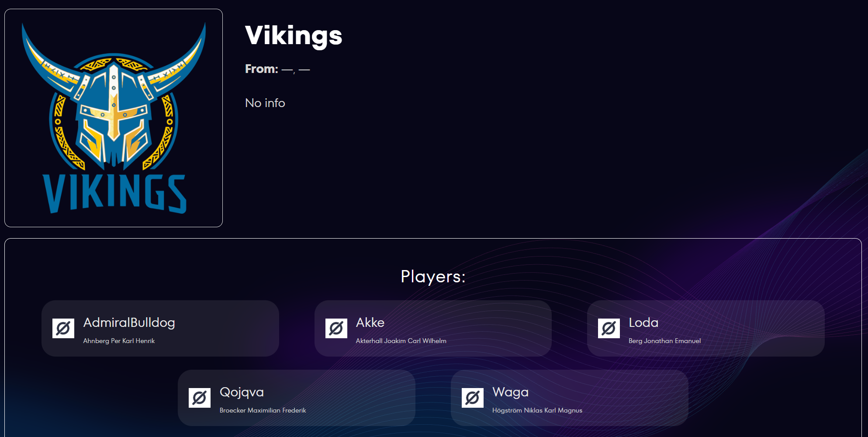Open the Qojqva player name link
Image resolution: width=868 pixels, height=437 pixels.
(242, 392)
